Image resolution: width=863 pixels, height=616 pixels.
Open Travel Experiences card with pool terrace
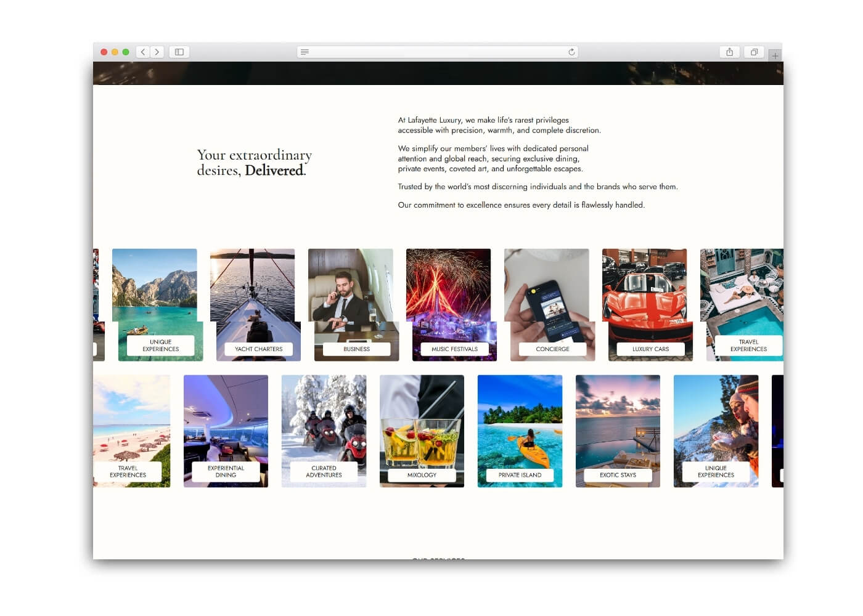pos(742,304)
